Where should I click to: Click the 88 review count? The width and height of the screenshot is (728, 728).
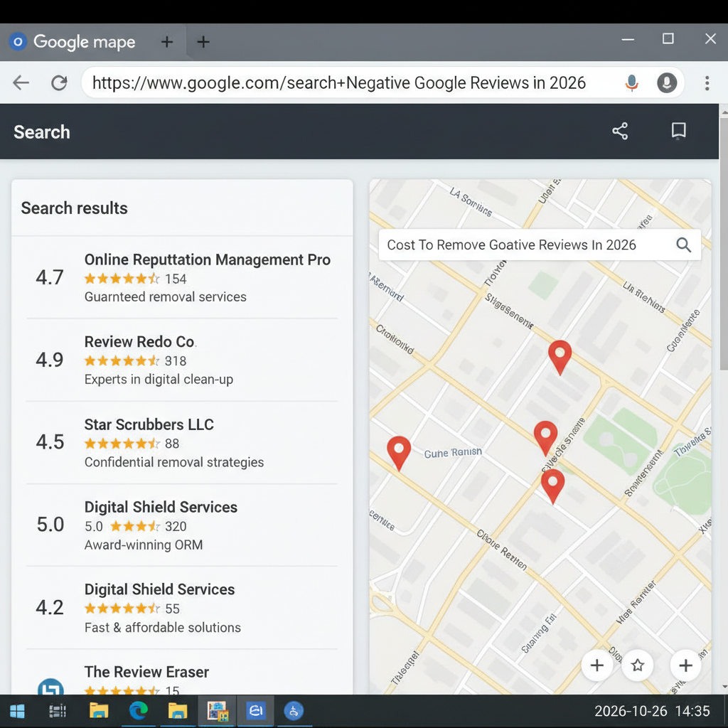pyautogui.click(x=172, y=444)
